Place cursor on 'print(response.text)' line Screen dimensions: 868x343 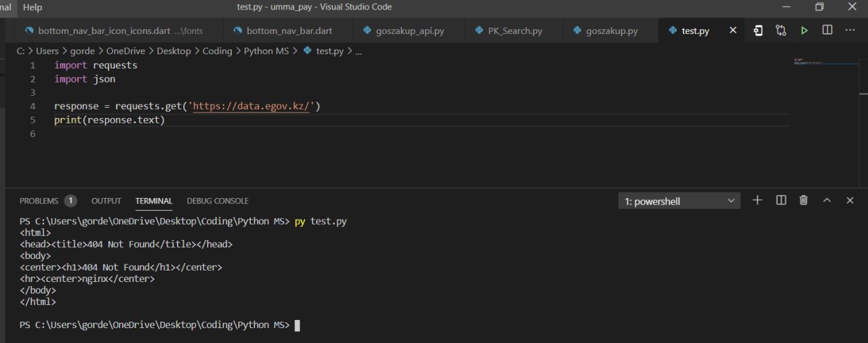pyautogui.click(x=110, y=120)
